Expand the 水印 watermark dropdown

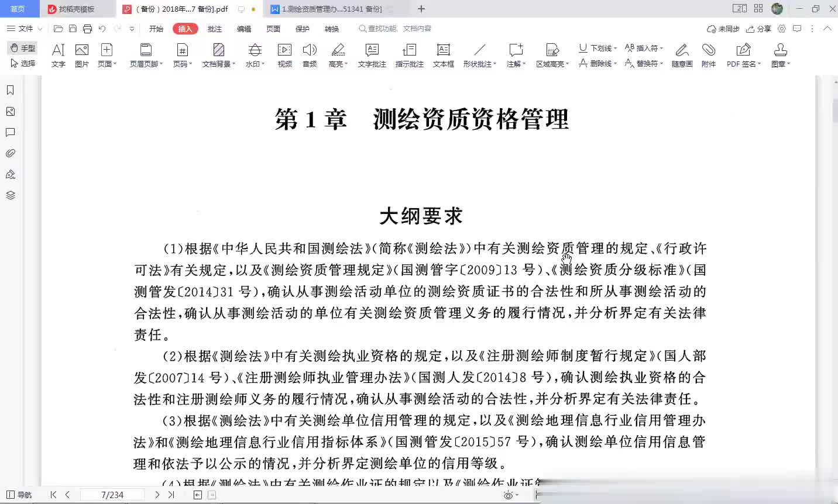(255, 56)
